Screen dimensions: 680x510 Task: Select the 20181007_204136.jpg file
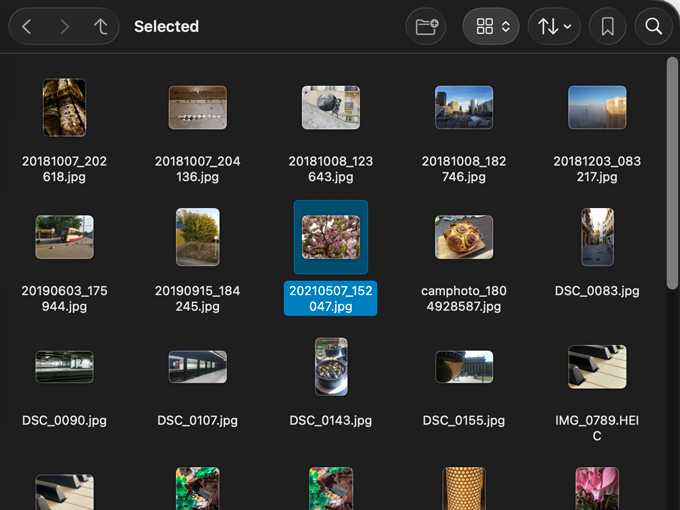[197, 108]
